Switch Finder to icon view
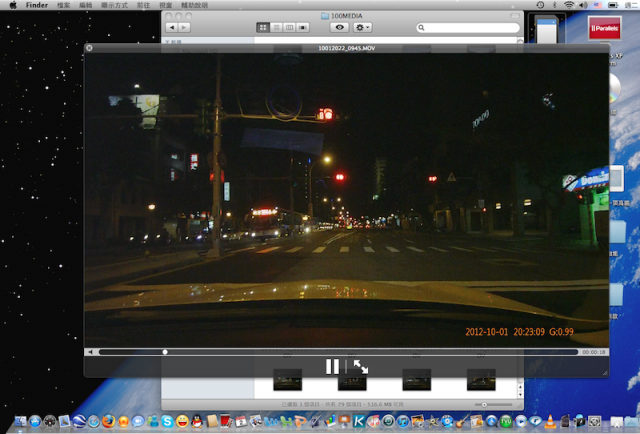This screenshot has width=640, height=434. (x=263, y=27)
